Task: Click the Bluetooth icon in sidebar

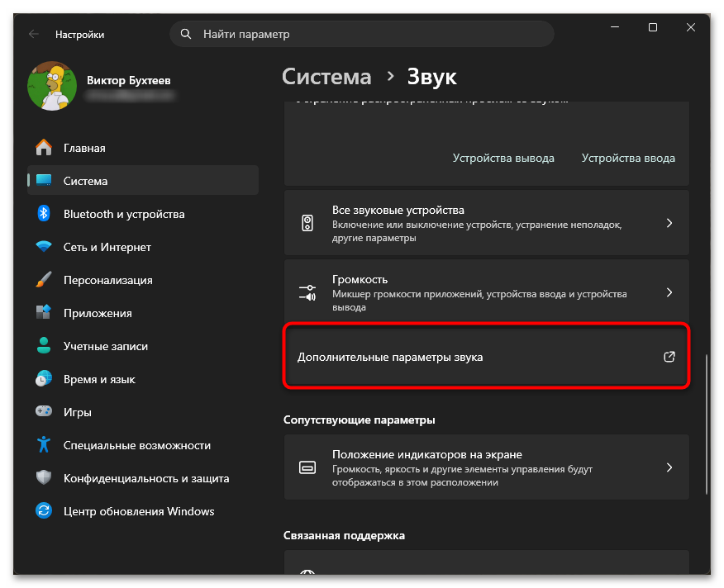Action: [44, 214]
